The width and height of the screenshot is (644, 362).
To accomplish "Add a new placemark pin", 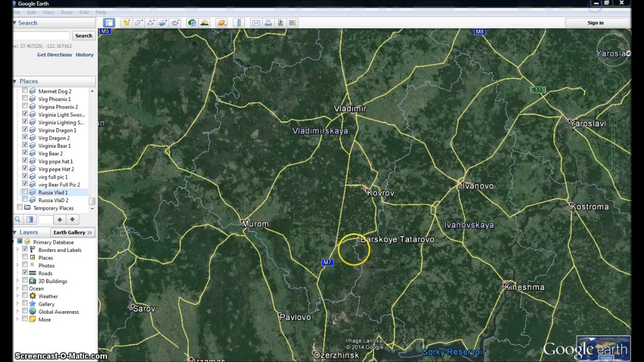I will coord(126,23).
